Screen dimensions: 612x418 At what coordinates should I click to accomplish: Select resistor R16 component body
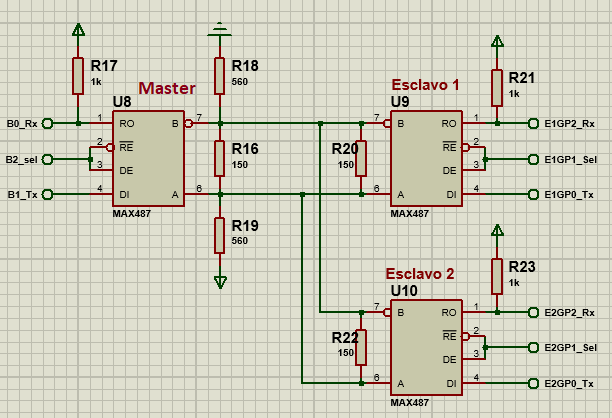(x=220, y=158)
